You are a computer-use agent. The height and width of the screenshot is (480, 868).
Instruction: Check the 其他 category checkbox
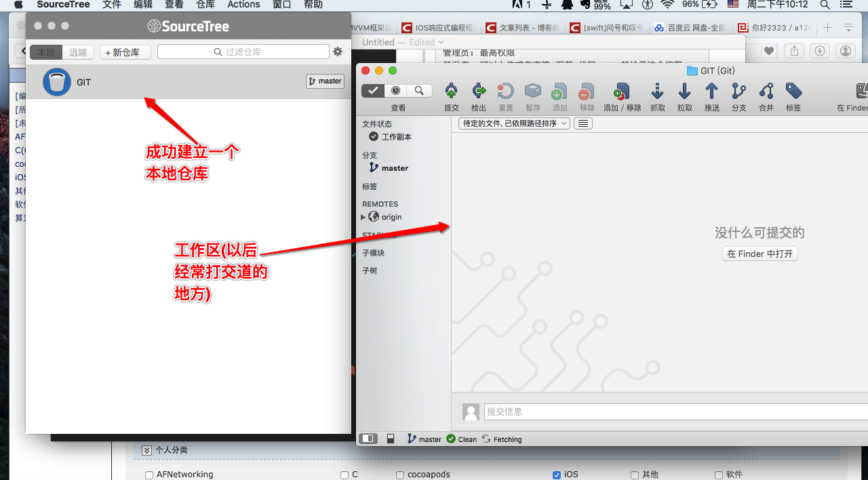[635, 475]
